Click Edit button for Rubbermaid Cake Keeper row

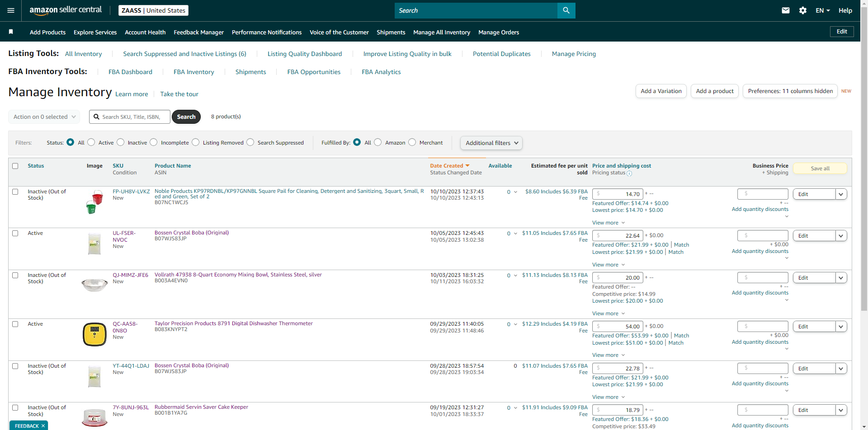click(x=814, y=410)
